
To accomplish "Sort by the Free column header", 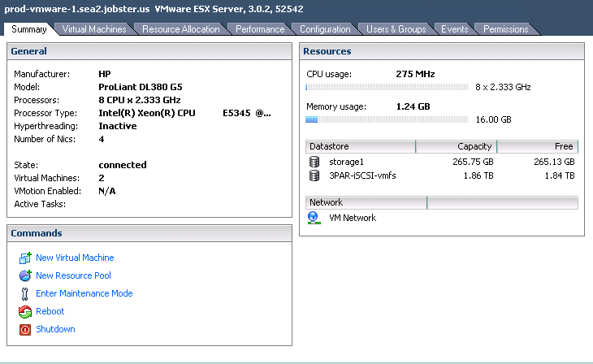I will (538, 146).
